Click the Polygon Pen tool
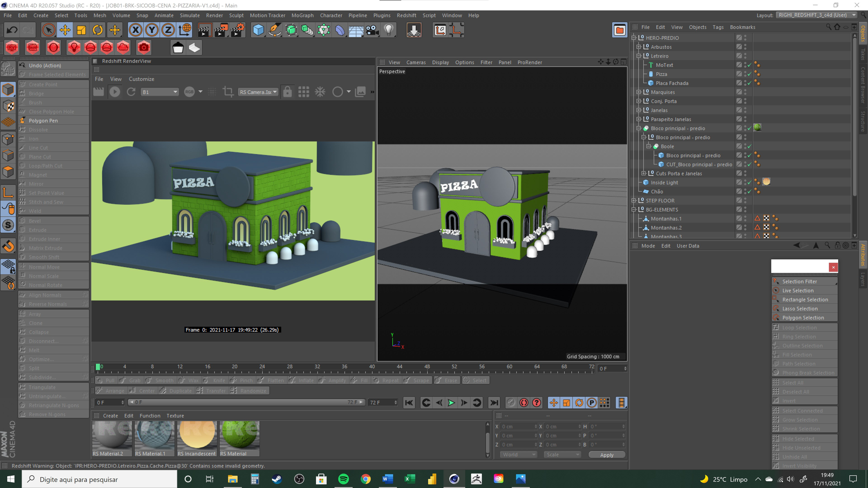 click(x=43, y=121)
